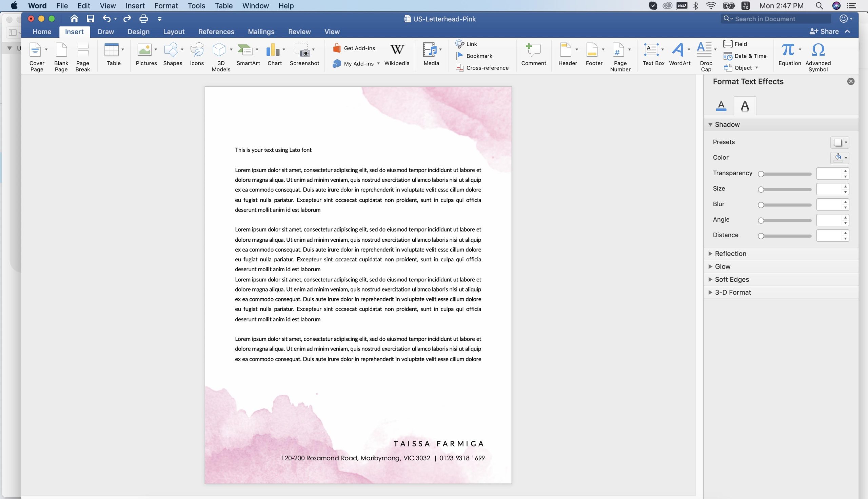Expand the Glow section

(x=710, y=267)
